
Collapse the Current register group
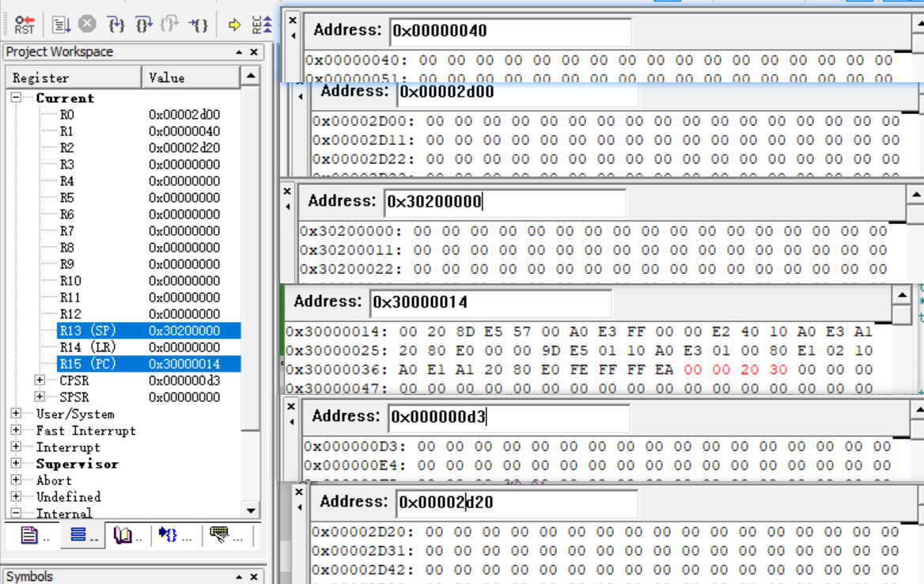point(16,97)
